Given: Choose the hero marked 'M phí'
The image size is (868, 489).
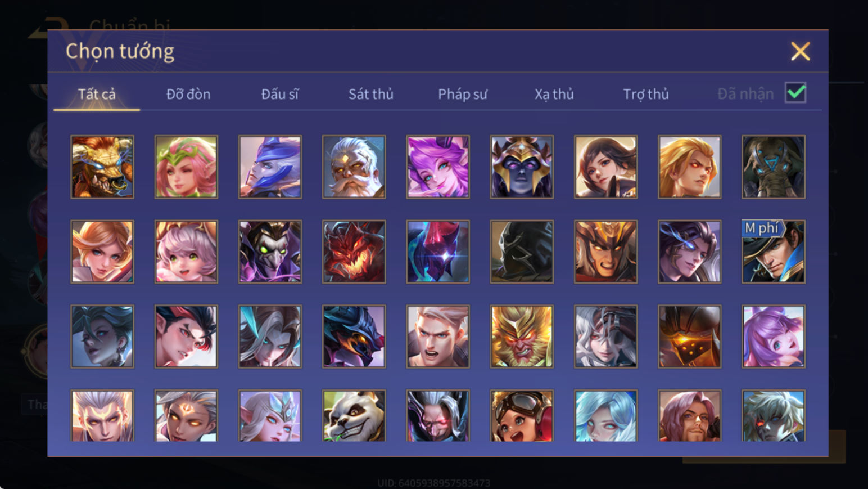Looking at the screenshot, I should pyautogui.click(x=774, y=252).
